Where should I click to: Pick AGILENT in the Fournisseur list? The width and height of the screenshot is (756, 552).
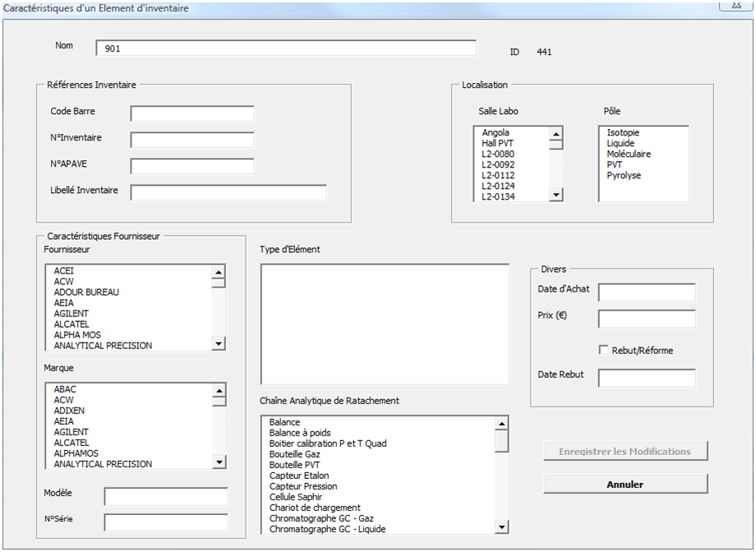click(71, 314)
